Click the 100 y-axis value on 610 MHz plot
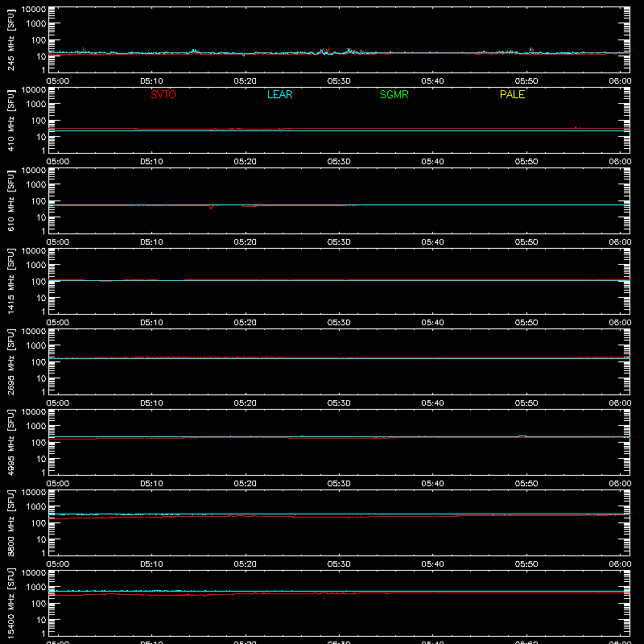The width and height of the screenshot is (644, 644). pos(39,201)
